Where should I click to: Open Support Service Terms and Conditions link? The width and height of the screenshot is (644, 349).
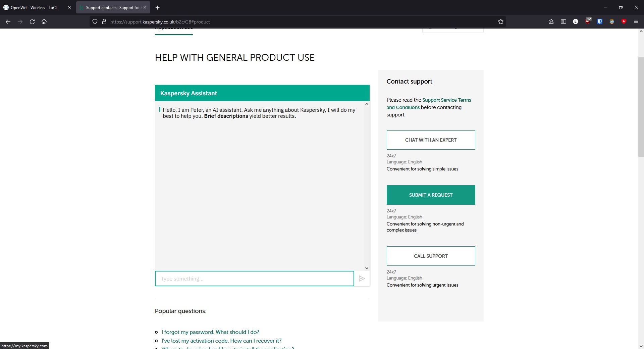click(429, 104)
